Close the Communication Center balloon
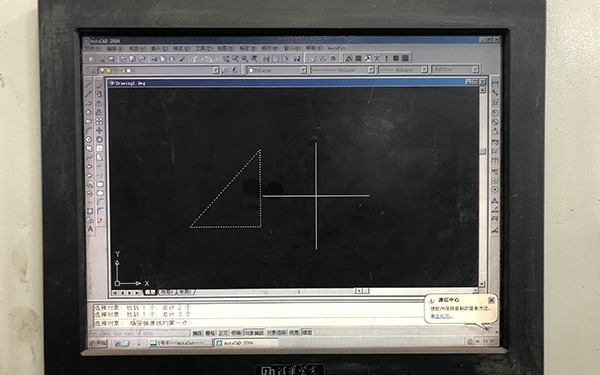 pos(491,300)
